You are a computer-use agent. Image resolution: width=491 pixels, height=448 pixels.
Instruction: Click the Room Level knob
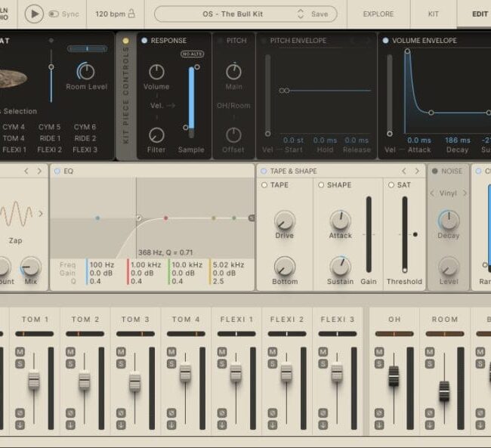click(x=86, y=72)
